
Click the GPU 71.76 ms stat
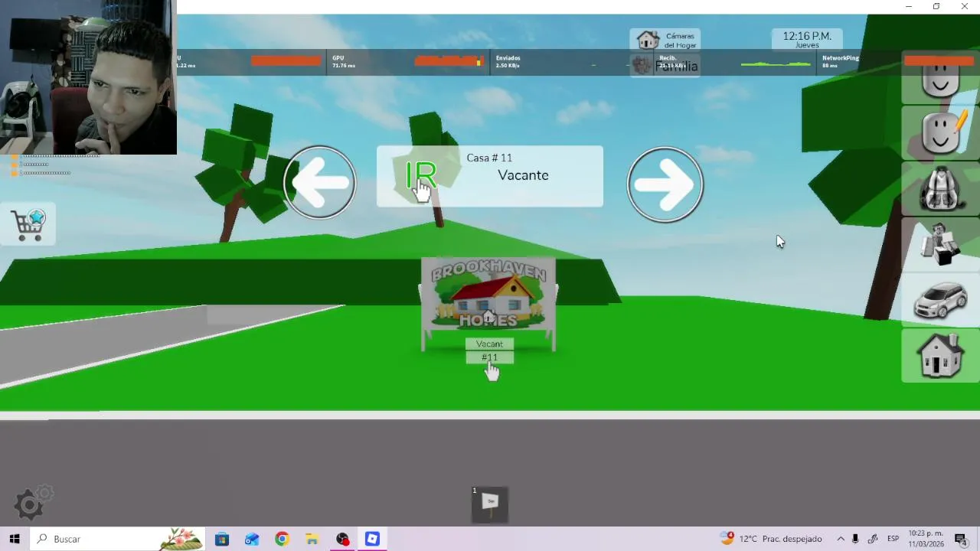(344, 61)
